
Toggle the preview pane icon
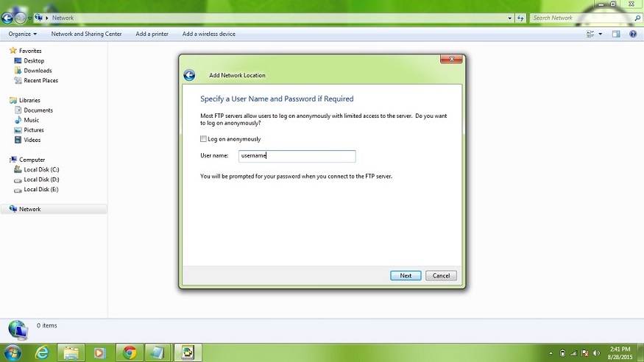coord(615,34)
